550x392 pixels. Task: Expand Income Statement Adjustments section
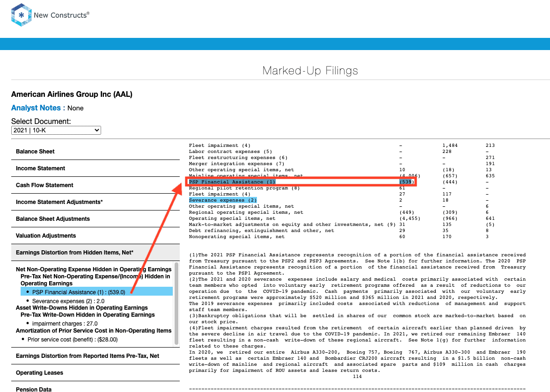click(x=95, y=202)
